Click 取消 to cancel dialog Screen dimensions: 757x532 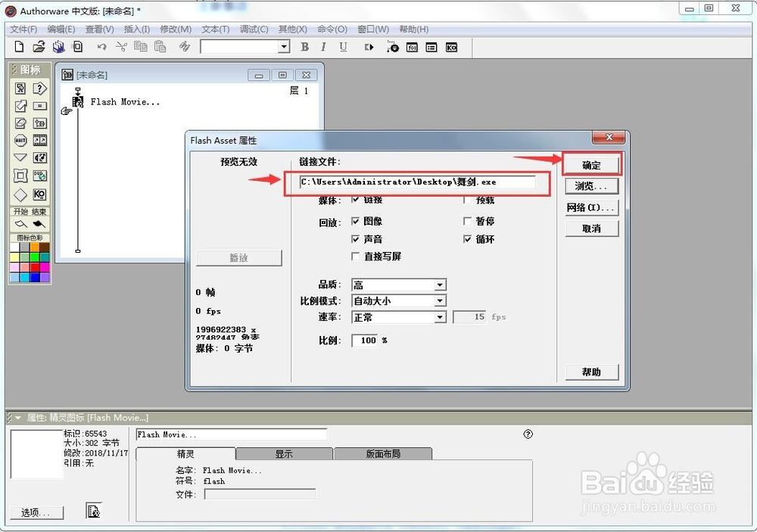click(x=591, y=229)
